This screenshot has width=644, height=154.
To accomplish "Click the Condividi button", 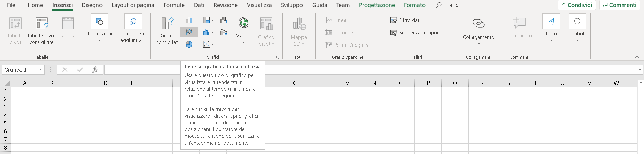I will pyautogui.click(x=577, y=5).
